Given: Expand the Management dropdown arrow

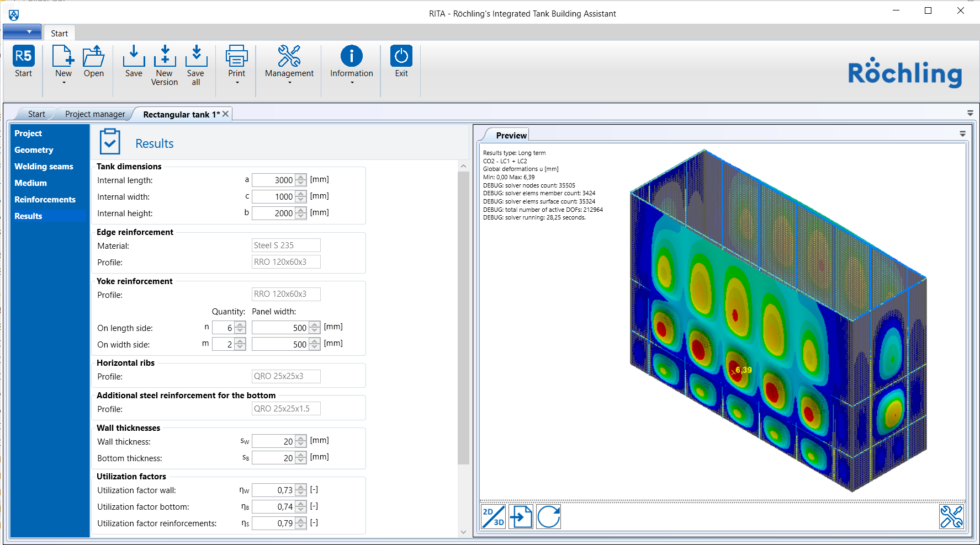Looking at the screenshot, I should (x=289, y=83).
